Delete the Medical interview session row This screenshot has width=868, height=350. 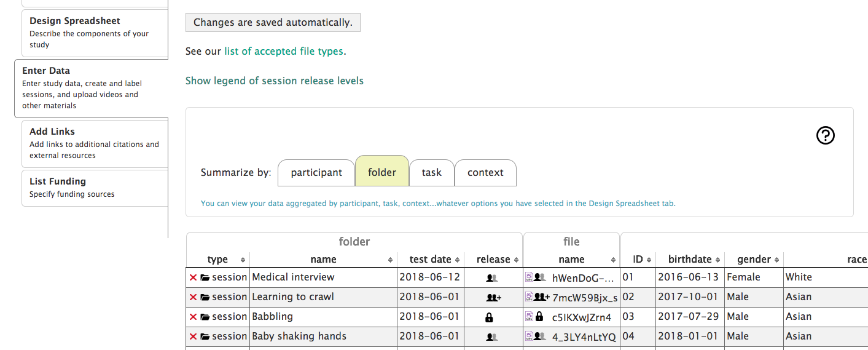click(x=193, y=277)
